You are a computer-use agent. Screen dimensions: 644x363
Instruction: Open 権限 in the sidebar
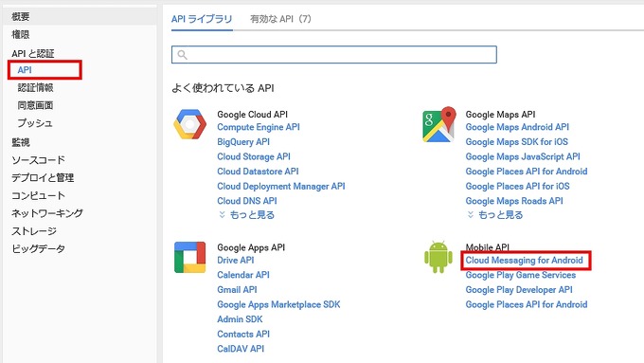pos(21,34)
